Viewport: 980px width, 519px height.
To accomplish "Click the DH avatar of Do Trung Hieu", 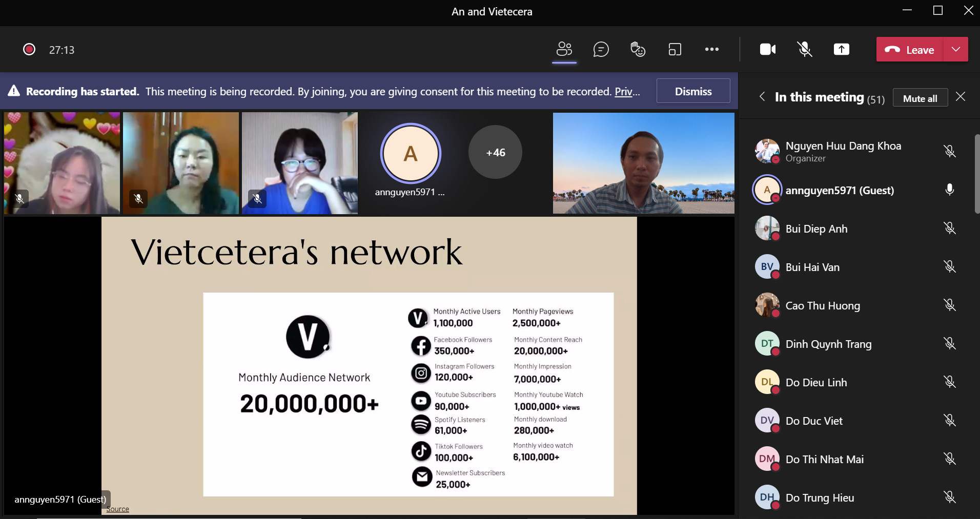I will (x=767, y=497).
